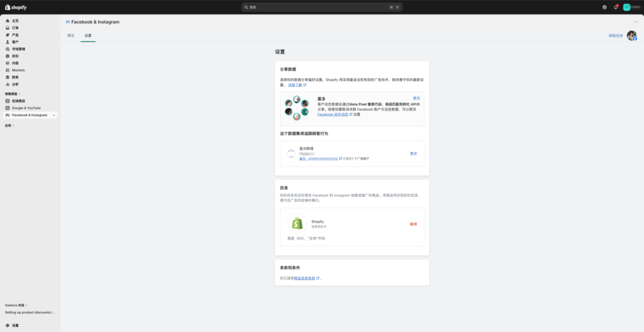Screen dimensions: 644x332
Task: Focus the 搜索 search field in the top bar
Action: click(x=321, y=7)
